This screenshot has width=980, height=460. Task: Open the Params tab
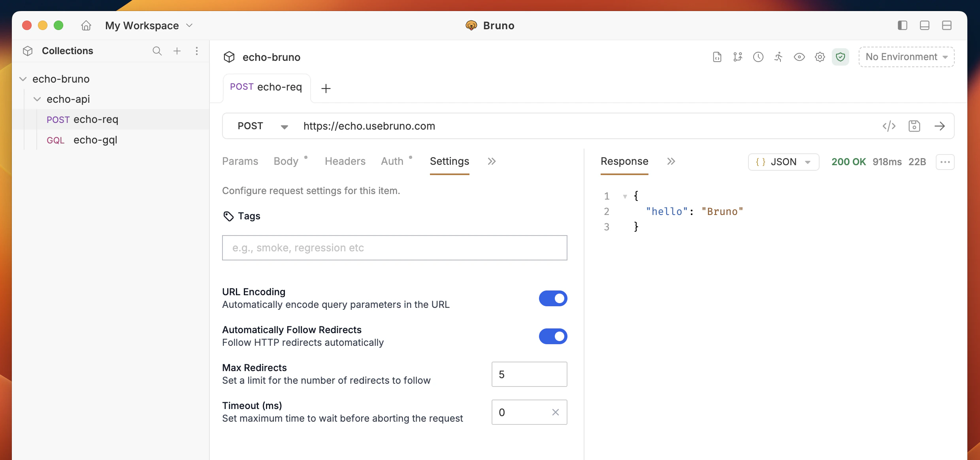(240, 161)
